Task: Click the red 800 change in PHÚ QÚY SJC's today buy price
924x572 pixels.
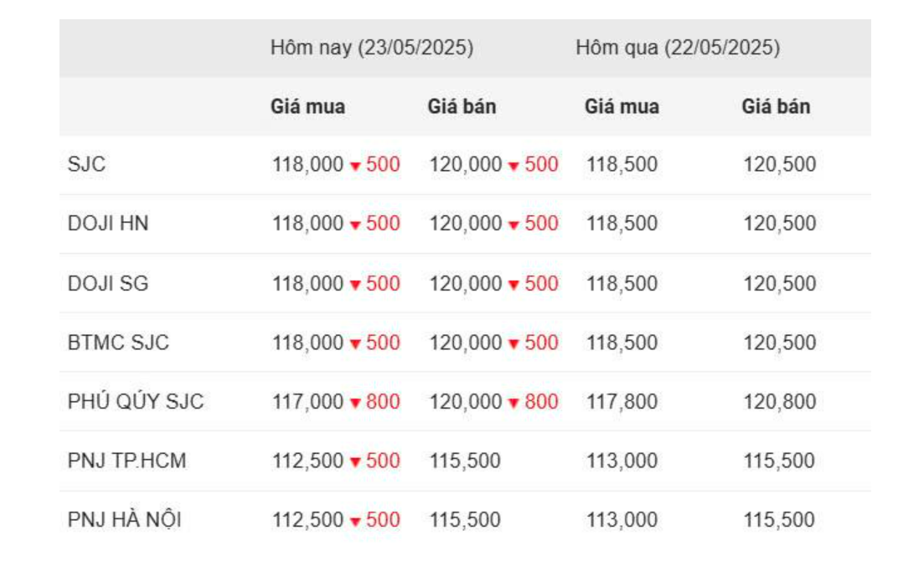Action: 383,402
